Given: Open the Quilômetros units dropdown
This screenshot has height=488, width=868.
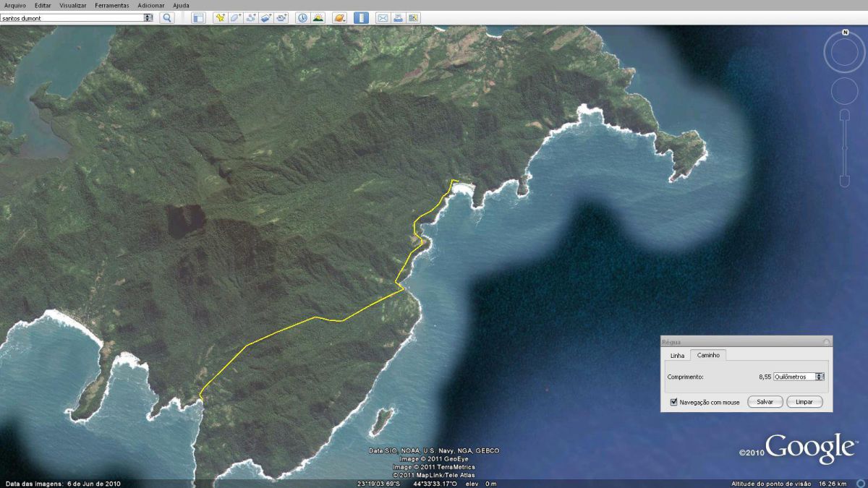Looking at the screenshot, I should pos(820,377).
